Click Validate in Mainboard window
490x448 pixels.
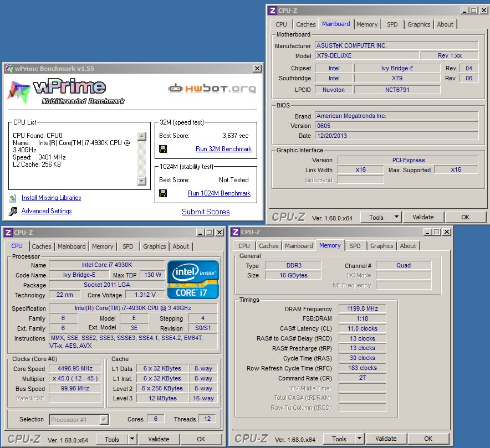423,217
